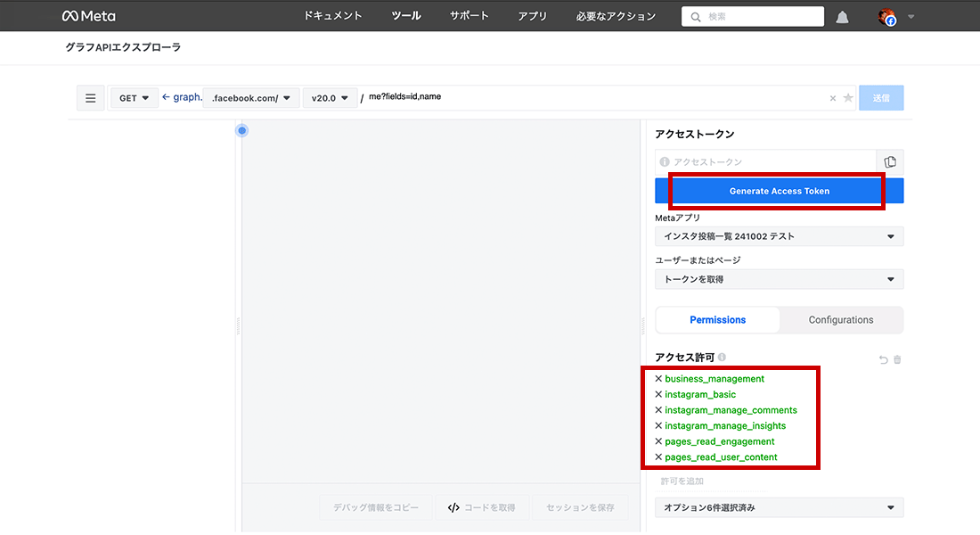Click the access token info icon

tap(665, 162)
